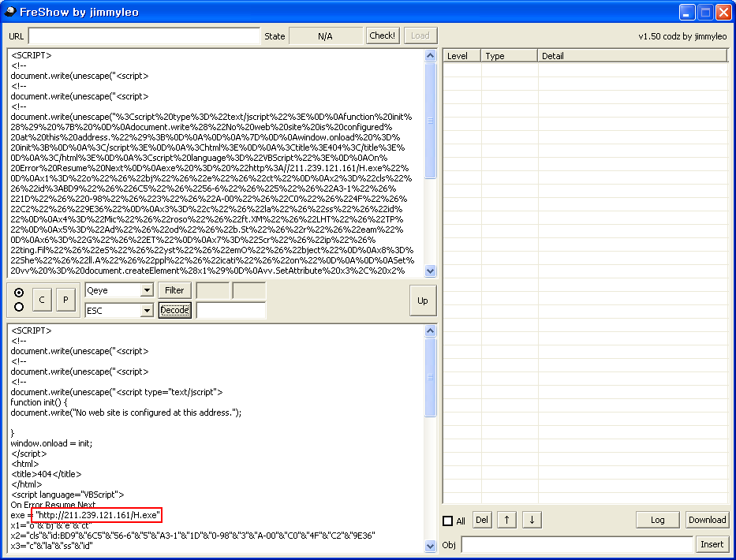The image size is (736, 560).
Task: Click the Filter button
Action: pos(174,290)
